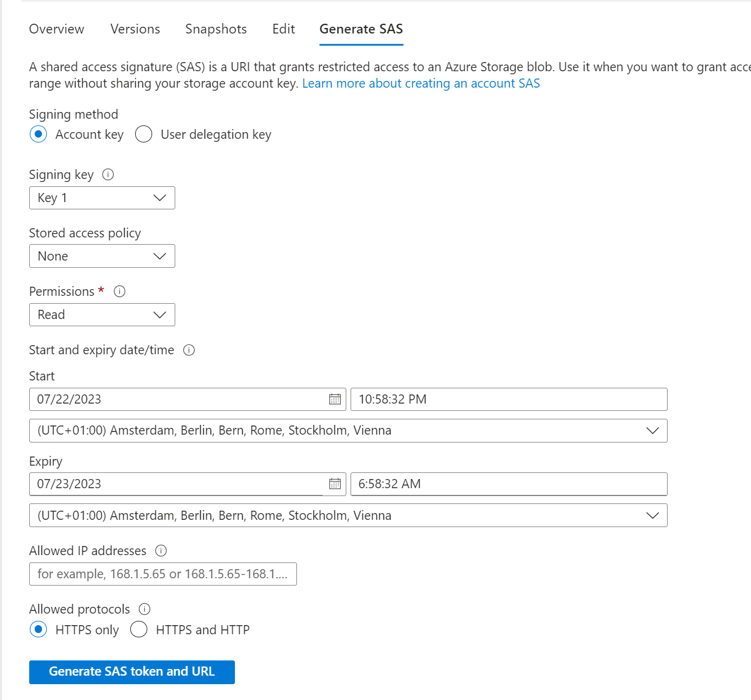Click the Signing key info icon
The height and width of the screenshot is (700, 751).
tap(108, 175)
